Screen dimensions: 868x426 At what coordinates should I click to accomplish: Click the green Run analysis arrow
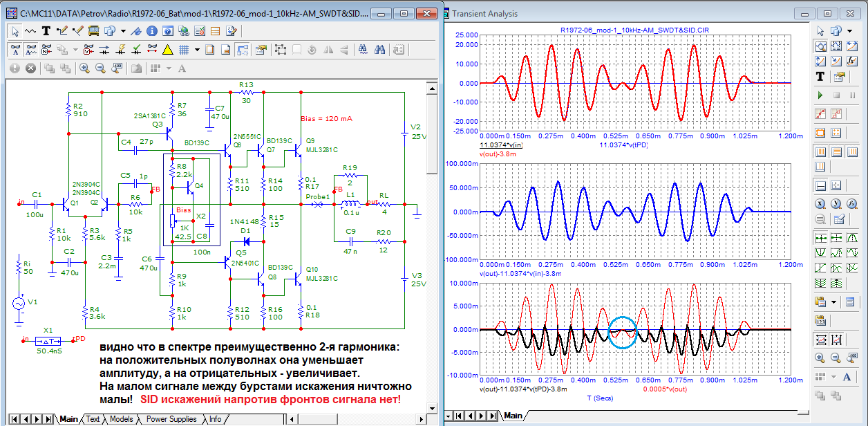820,95
